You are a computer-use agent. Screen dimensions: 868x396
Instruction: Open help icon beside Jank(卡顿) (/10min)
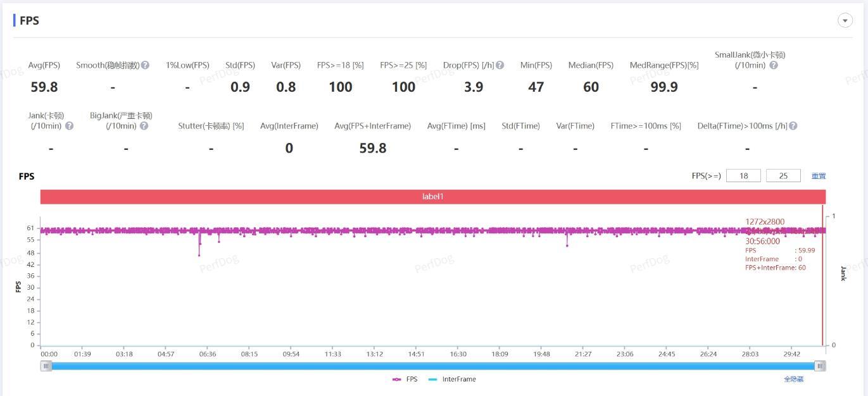point(69,126)
